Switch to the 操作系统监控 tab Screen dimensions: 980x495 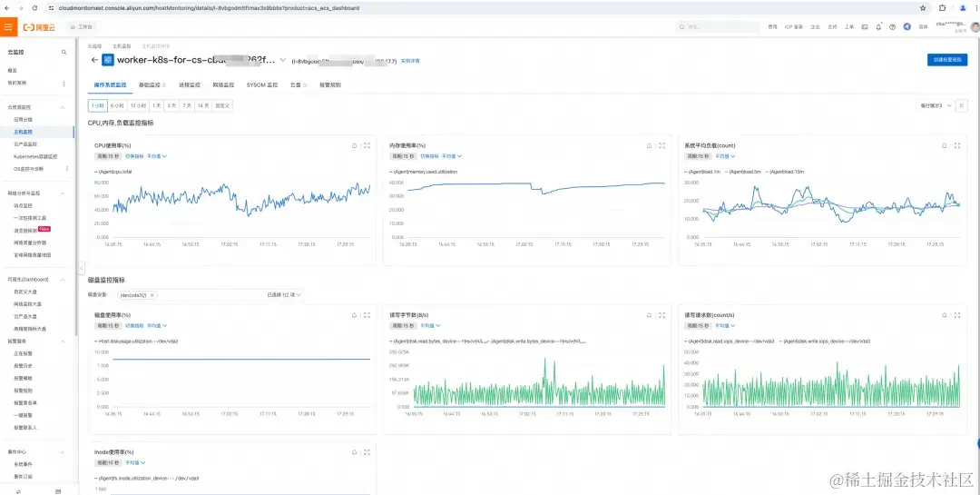pyautogui.click(x=110, y=85)
